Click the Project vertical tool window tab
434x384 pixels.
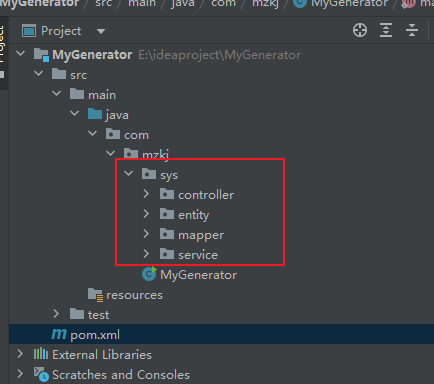3,52
